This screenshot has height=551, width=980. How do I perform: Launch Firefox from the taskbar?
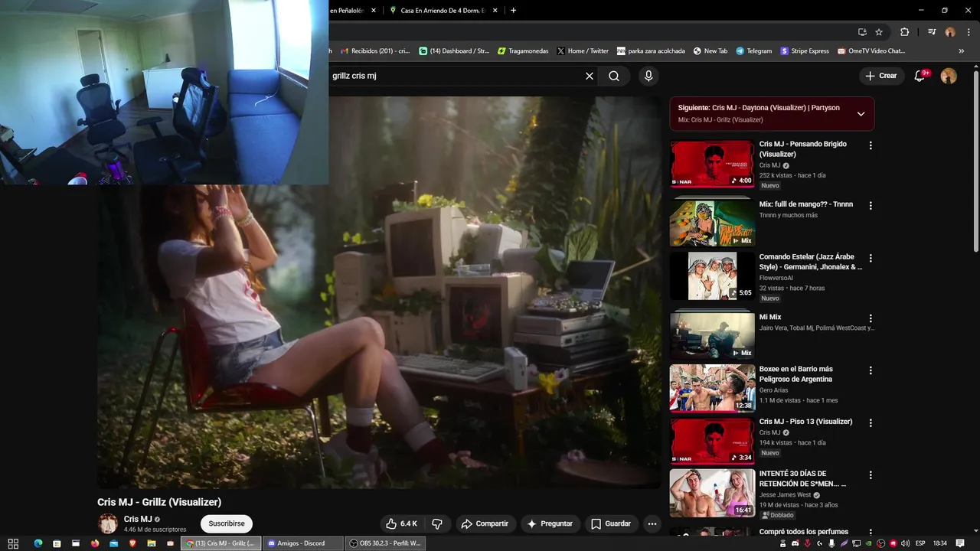(x=95, y=543)
